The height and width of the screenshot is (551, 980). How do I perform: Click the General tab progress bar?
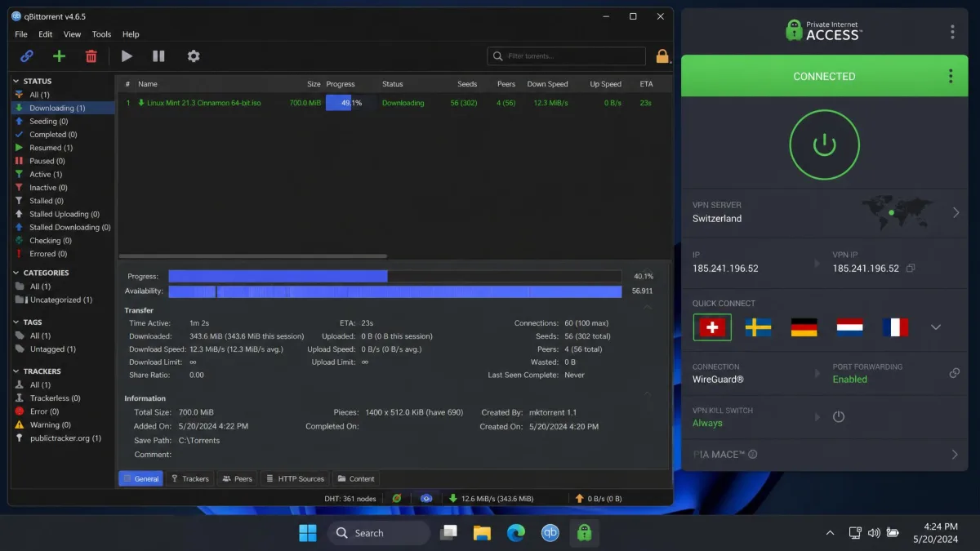(x=395, y=276)
